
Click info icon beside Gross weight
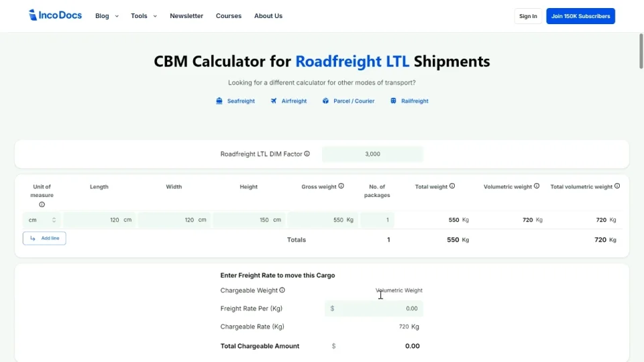click(x=341, y=186)
